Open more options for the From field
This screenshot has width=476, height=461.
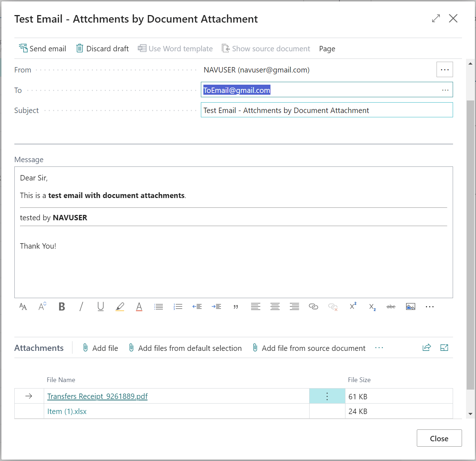pyautogui.click(x=445, y=69)
